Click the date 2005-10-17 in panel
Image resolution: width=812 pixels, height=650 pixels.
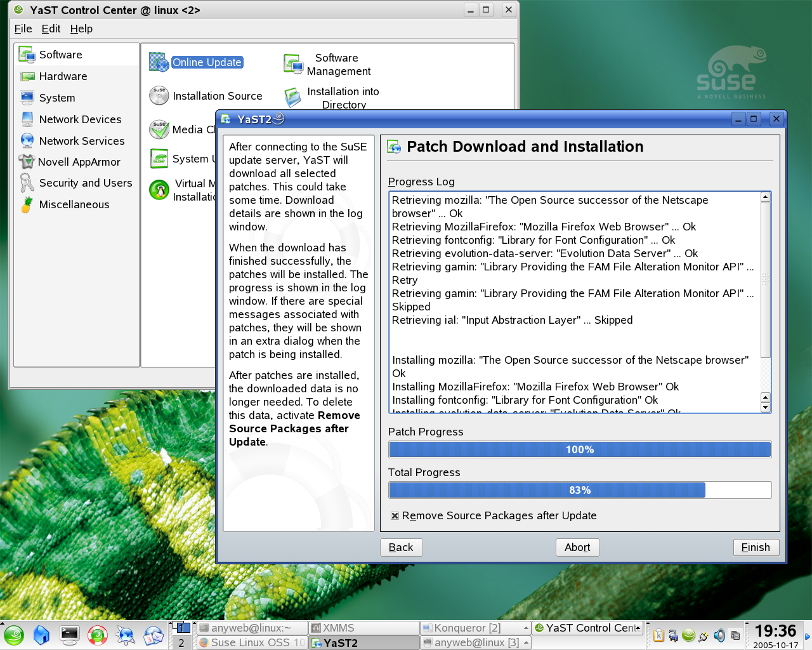pyautogui.click(x=776, y=645)
